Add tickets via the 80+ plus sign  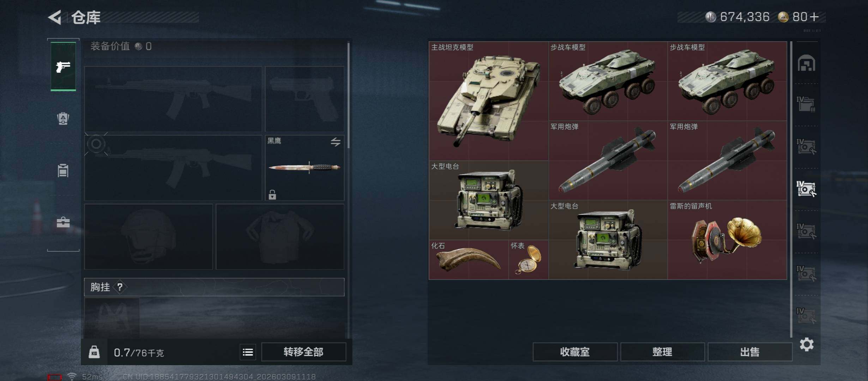(x=814, y=17)
